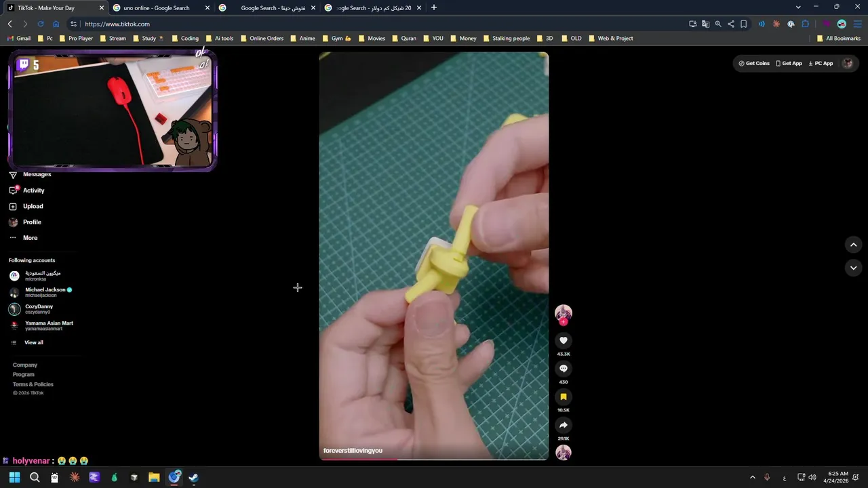Open the creator's avatar above the heart
The width and height of the screenshot is (868, 488).
[564, 313]
